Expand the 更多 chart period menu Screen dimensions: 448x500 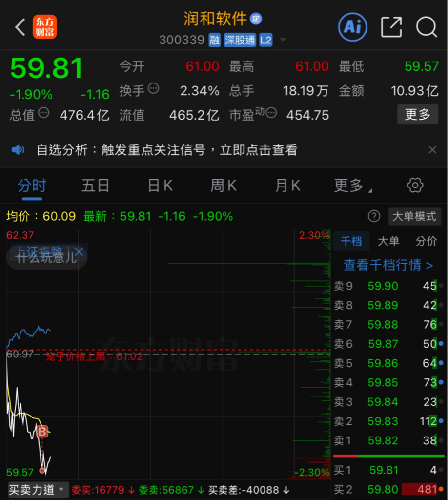pyautogui.click(x=352, y=186)
